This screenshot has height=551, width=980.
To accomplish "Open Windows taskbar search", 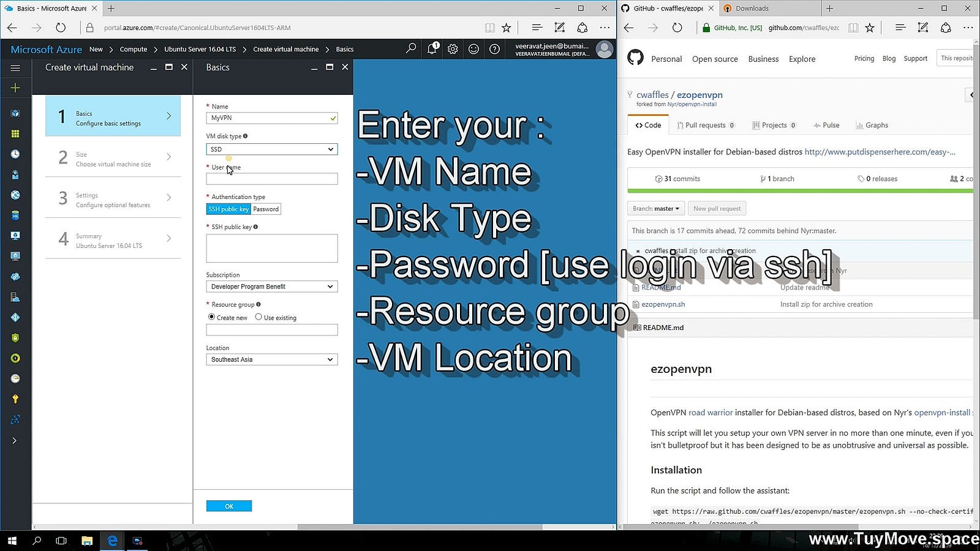I will tap(37, 541).
